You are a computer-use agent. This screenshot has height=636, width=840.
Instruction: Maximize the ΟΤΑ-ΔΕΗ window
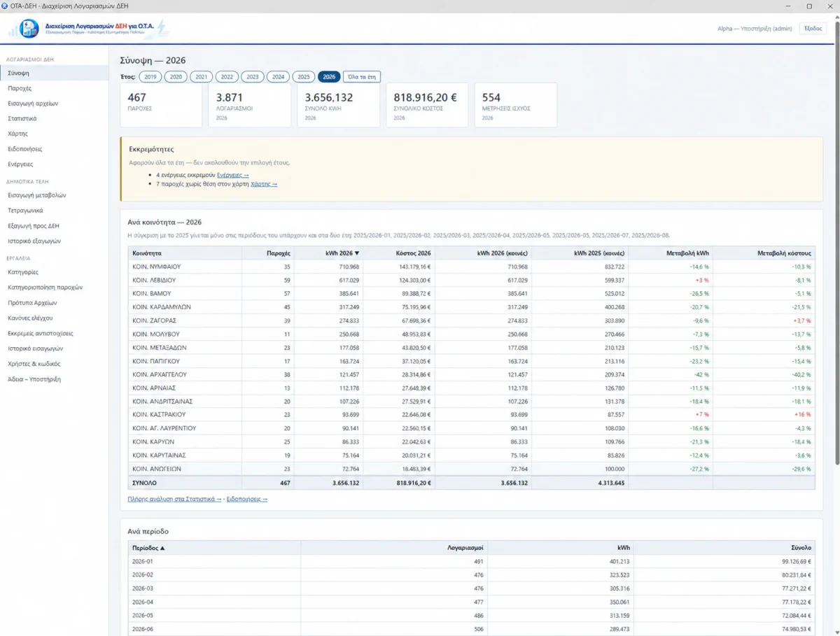pyautogui.click(x=809, y=6)
